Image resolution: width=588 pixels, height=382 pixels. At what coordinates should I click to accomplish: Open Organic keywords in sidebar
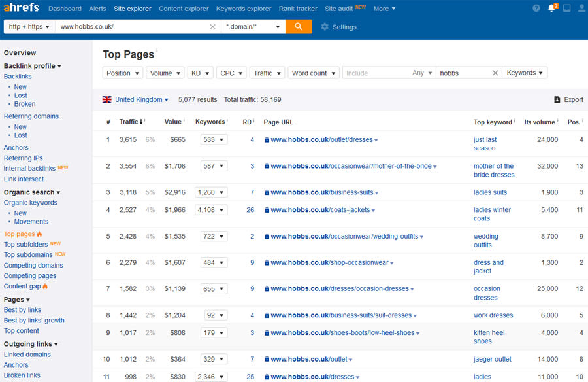(x=30, y=203)
